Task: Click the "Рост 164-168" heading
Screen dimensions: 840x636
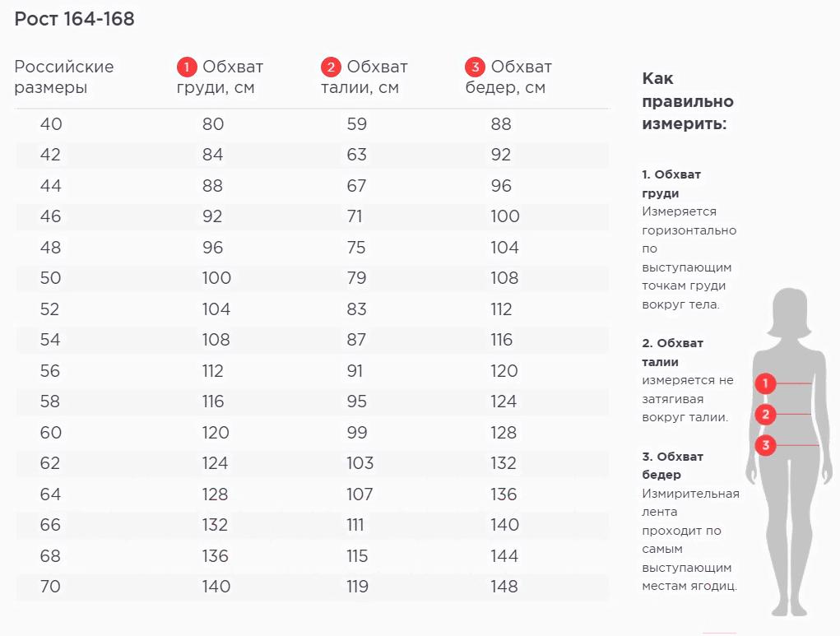Action: click(x=75, y=19)
